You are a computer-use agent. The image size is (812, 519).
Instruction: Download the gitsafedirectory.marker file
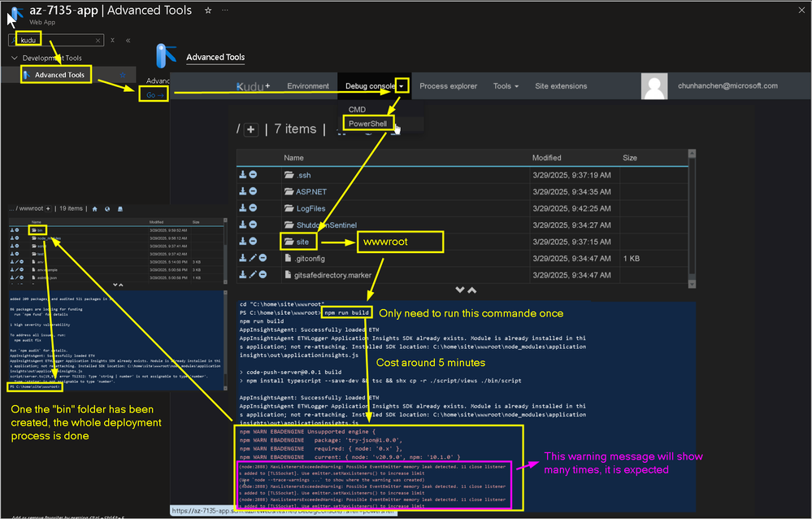[x=242, y=275]
